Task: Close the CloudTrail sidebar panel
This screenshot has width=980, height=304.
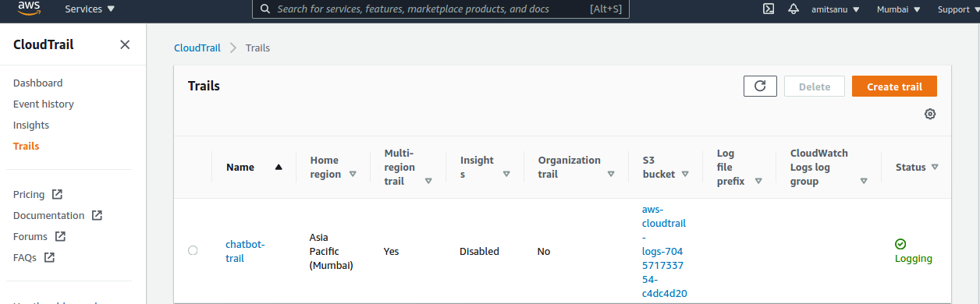Action: (x=125, y=44)
